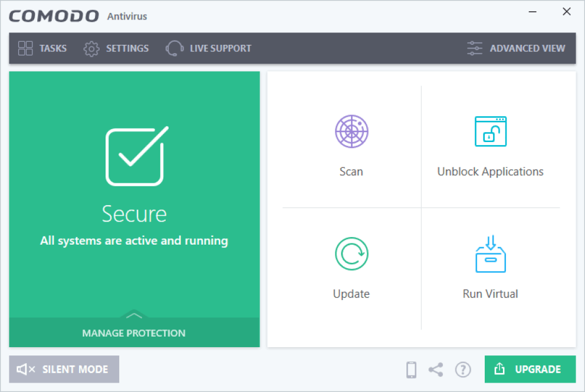Enable Silent Mode
Viewport: 585px width, 392px height.
tap(64, 369)
